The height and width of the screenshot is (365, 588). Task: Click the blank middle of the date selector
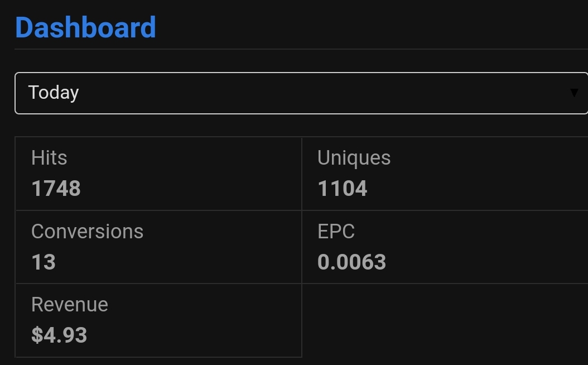[x=322, y=93]
